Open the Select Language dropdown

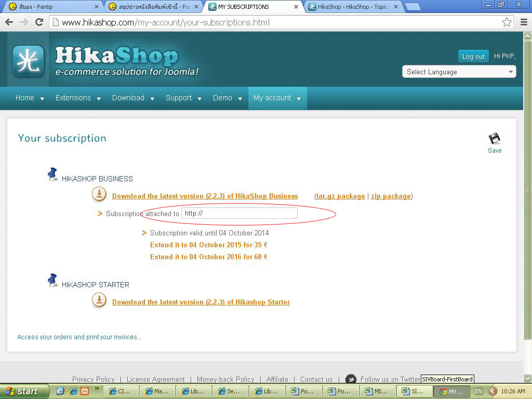pyautogui.click(x=459, y=72)
